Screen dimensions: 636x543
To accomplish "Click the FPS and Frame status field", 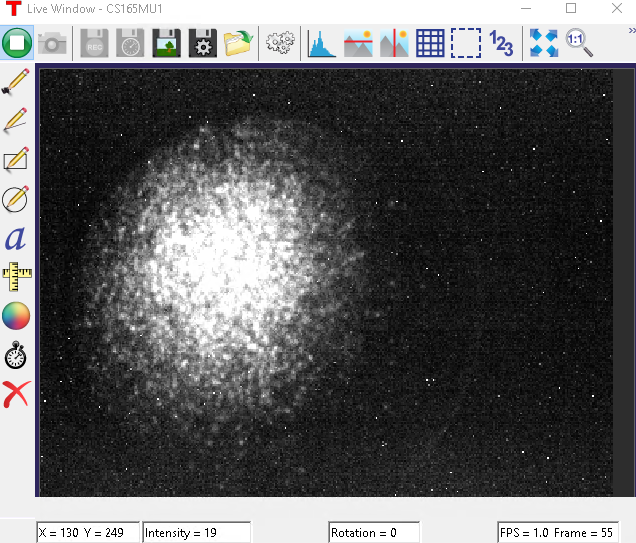I will click(558, 532).
